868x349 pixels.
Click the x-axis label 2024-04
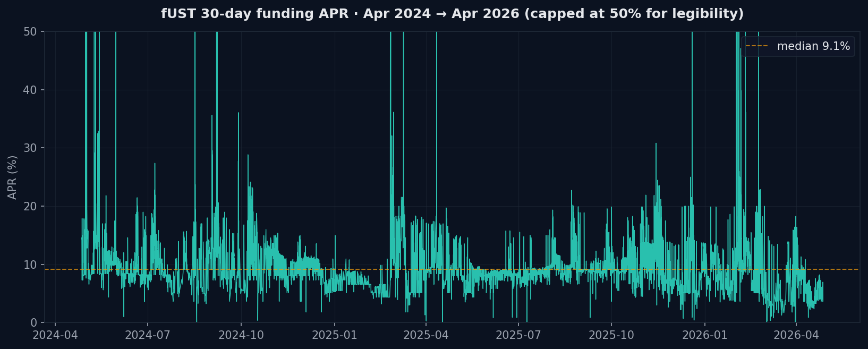(x=55, y=335)
